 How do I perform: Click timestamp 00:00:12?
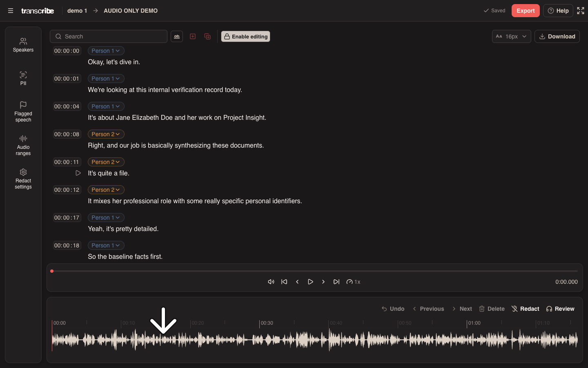(x=67, y=190)
